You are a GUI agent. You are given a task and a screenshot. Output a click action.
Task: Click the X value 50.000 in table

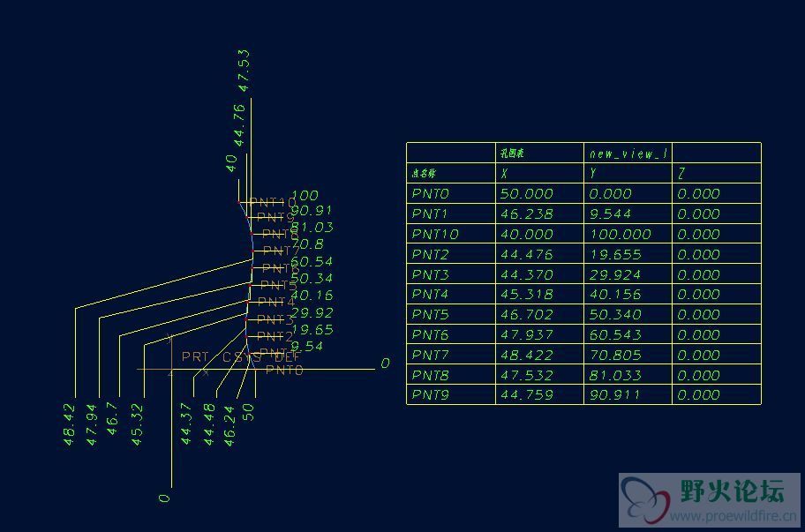pyautogui.click(x=526, y=194)
